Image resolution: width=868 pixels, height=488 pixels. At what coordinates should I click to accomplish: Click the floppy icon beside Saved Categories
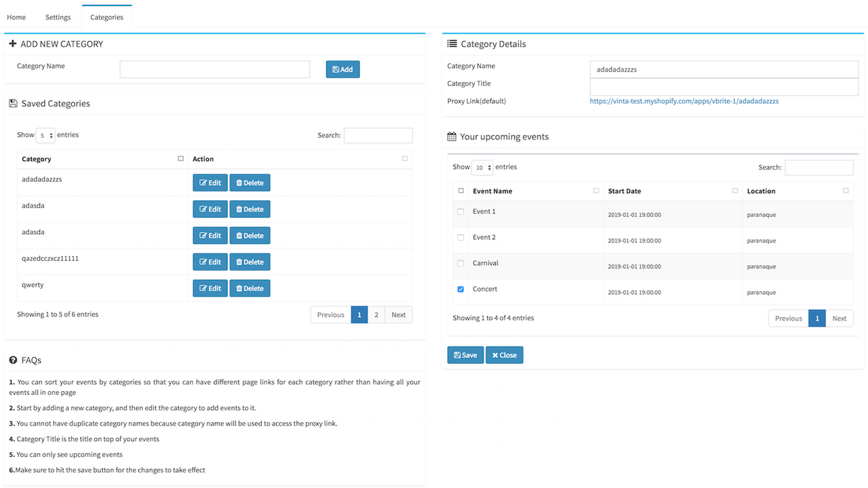[13, 104]
